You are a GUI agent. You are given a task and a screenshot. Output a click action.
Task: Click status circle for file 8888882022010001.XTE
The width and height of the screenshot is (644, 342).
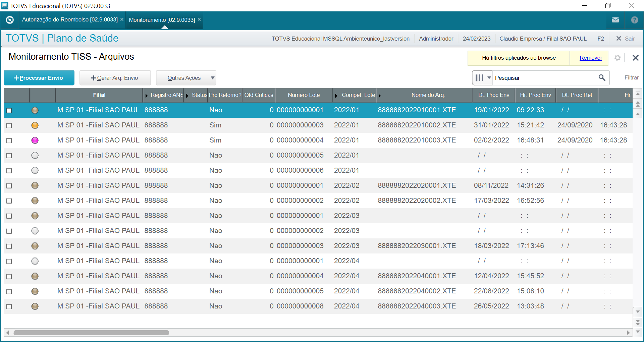pos(35,110)
